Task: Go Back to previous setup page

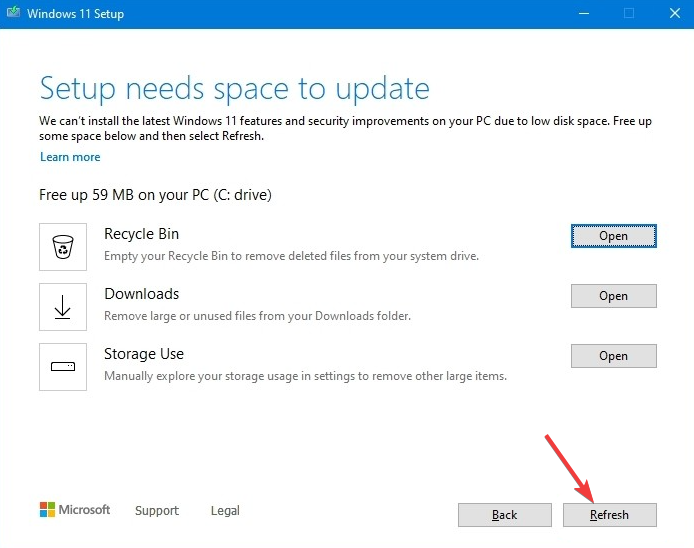Action: pyautogui.click(x=505, y=515)
